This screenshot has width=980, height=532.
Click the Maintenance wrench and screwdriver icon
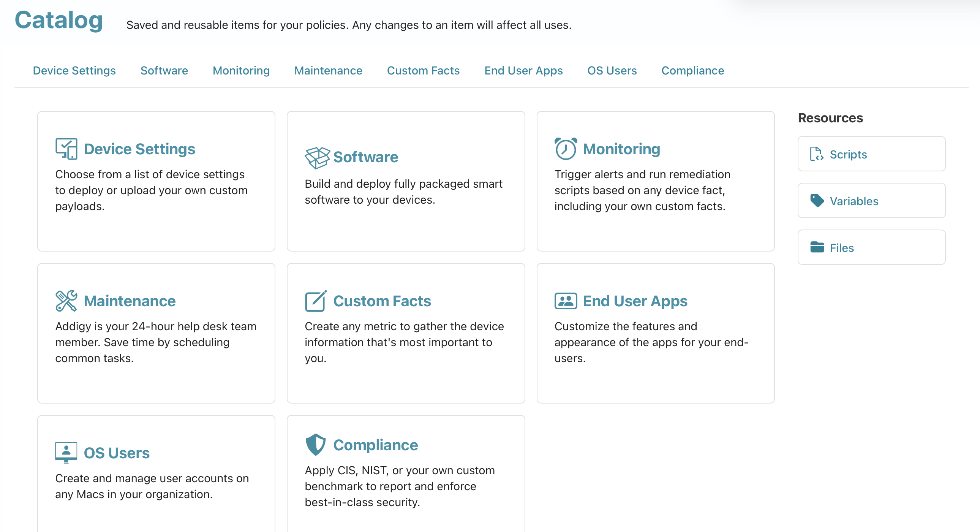[66, 301]
